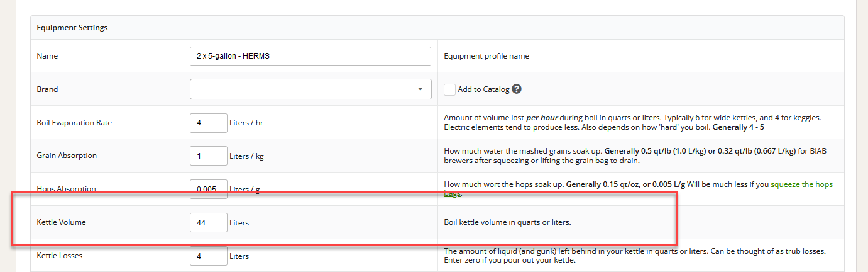Click the Boil Evaporation Rate label
The width and height of the screenshot is (868, 272).
point(74,123)
